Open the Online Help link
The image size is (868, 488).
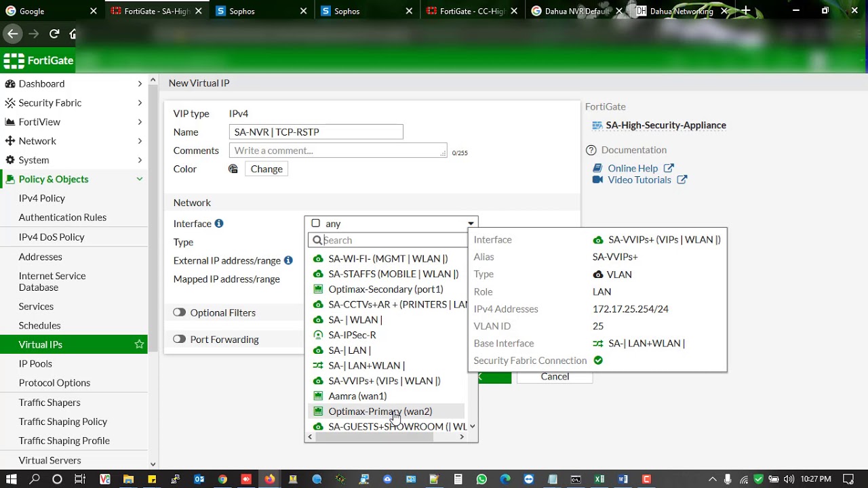click(633, 168)
